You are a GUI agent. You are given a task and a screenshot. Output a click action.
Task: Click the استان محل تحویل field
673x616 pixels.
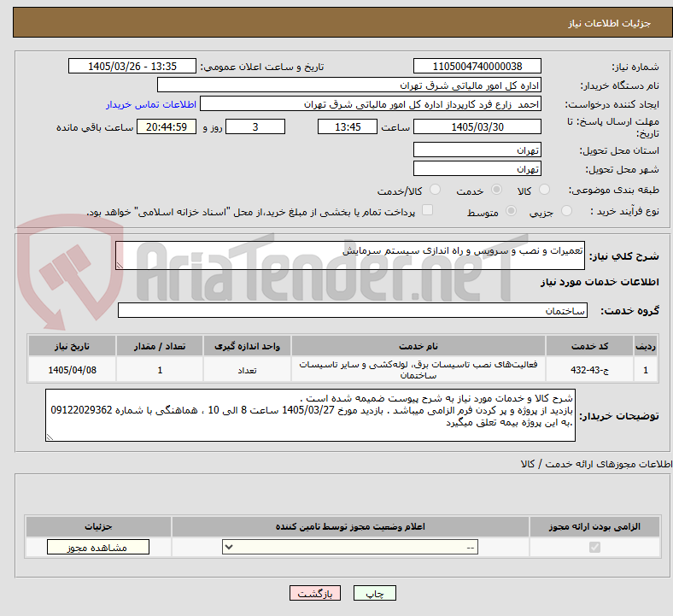pyautogui.click(x=477, y=150)
